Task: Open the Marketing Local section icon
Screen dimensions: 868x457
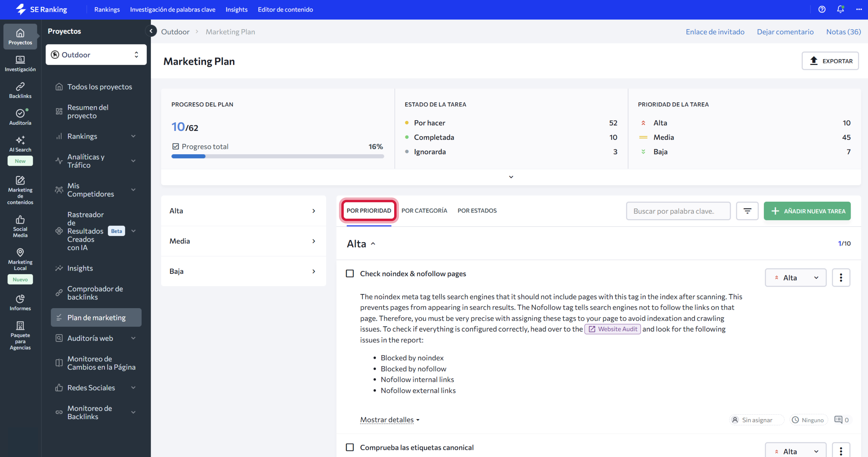Action: click(x=20, y=259)
